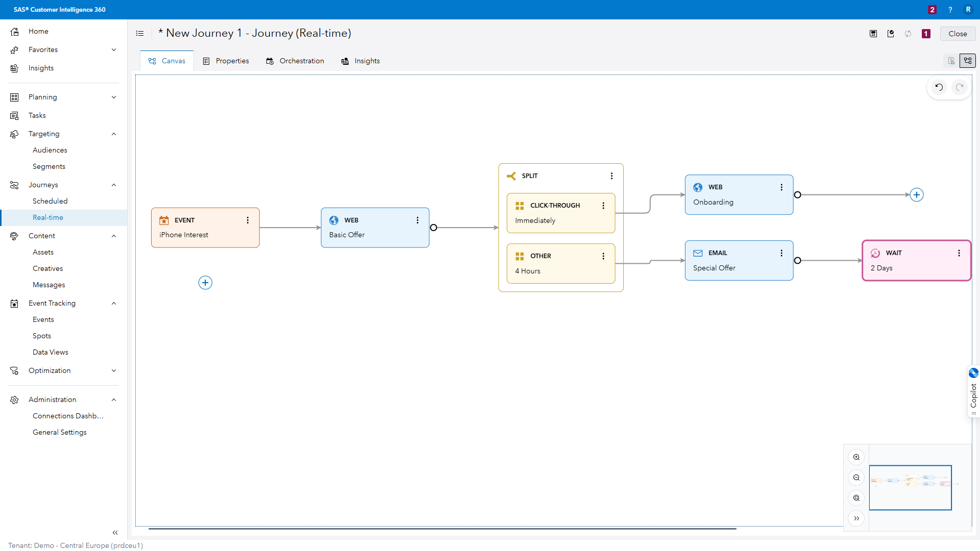The width and height of the screenshot is (980, 551).
Task: Toggle the document validation view icon
Action: pos(951,60)
